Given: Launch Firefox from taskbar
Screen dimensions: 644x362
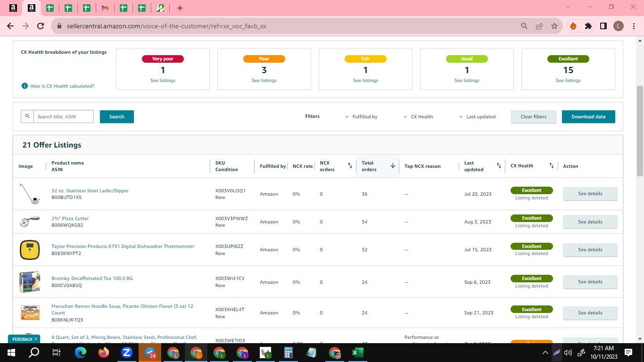Looking at the screenshot, I should click(104, 352).
